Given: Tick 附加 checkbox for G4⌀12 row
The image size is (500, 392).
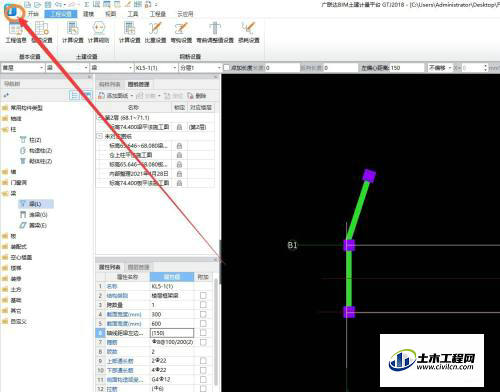Looking at the screenshot, I should (x=203, y=379).
